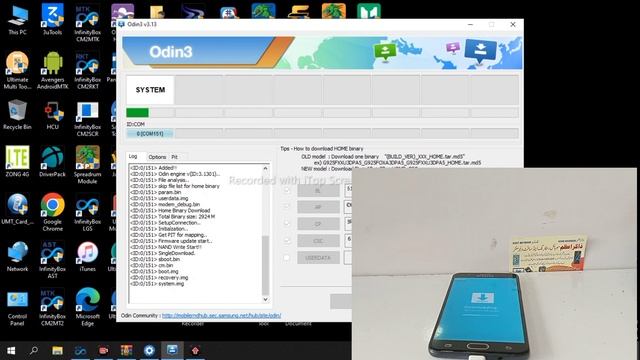Click the 0:[COM151] ID:COM port box
The height and width of the screenshot is (360, 640).
(x=150, y=133)
